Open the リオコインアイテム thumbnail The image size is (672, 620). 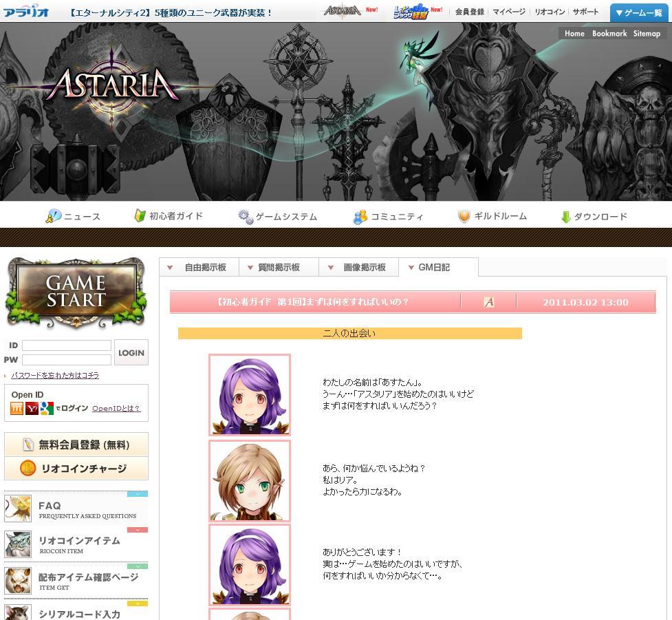coord(18,544)
